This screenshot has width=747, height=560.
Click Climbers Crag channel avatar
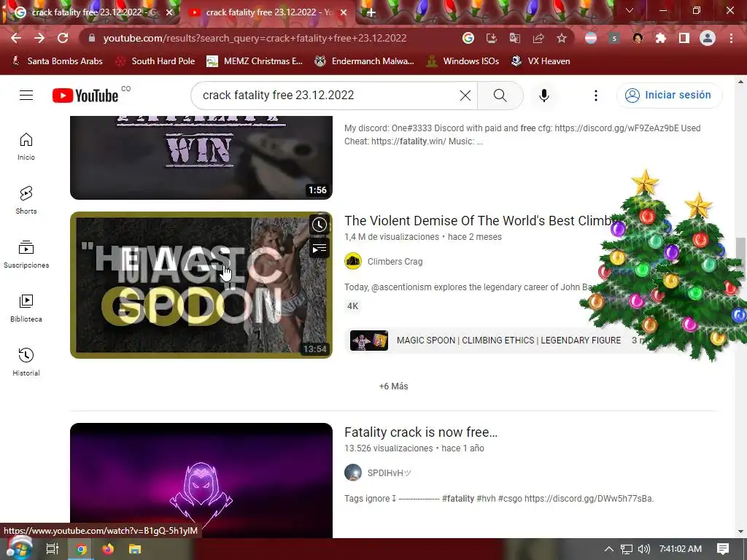coord(353,262)
